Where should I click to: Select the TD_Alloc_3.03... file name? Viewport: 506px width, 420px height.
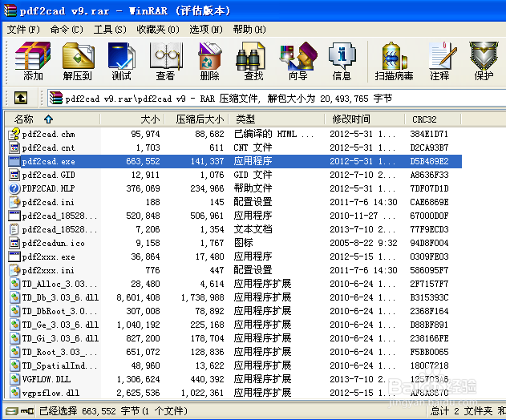(59, 284)
